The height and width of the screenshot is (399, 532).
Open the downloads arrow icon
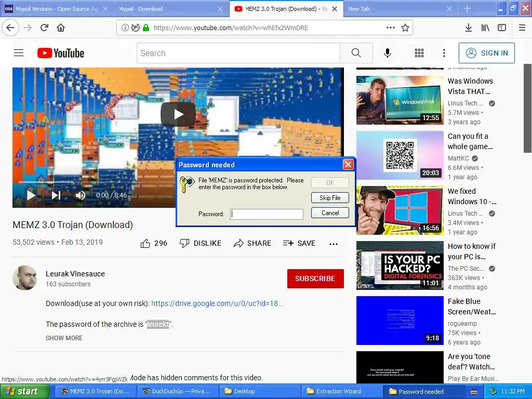point(468,28)
